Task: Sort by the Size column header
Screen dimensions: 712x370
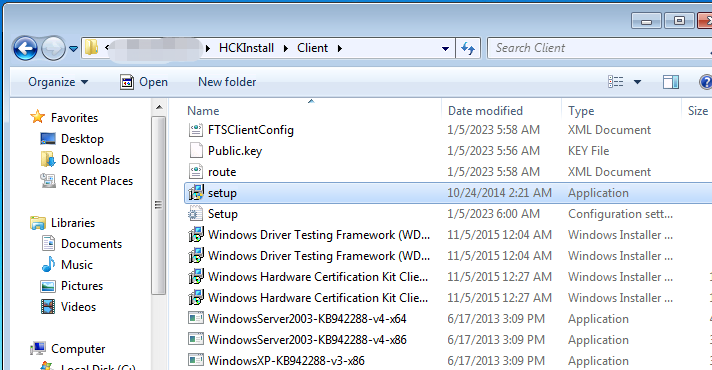Action: 697,111
